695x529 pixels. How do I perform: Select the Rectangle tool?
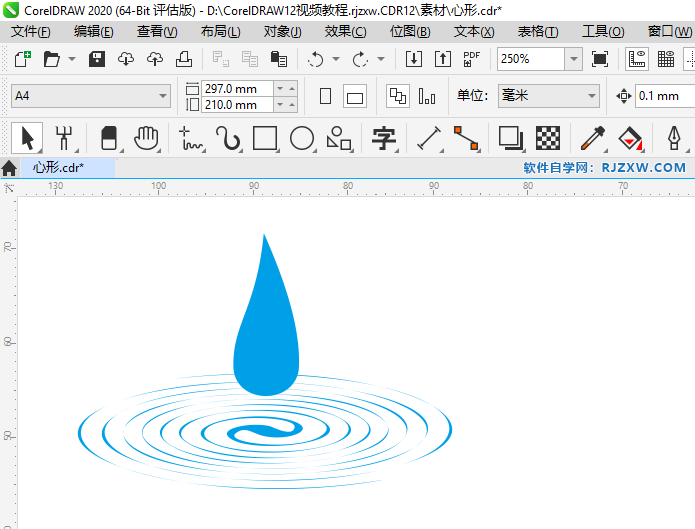click(x=265, y=137)
